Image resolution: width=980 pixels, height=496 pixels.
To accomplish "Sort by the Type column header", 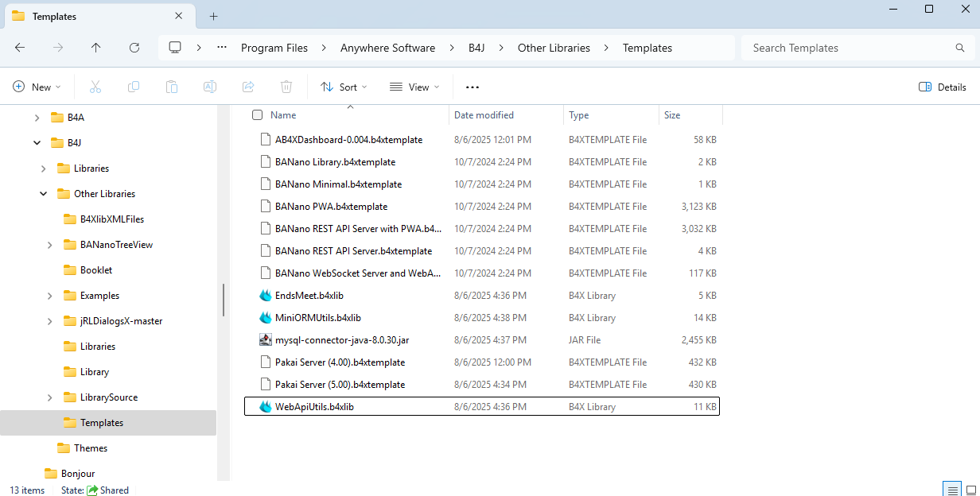I will click(579, 115).
